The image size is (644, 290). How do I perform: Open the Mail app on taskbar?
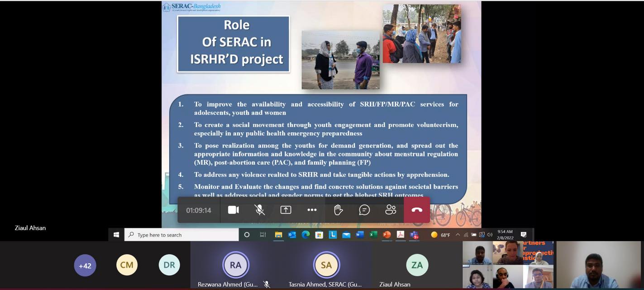tap(346, 235)
